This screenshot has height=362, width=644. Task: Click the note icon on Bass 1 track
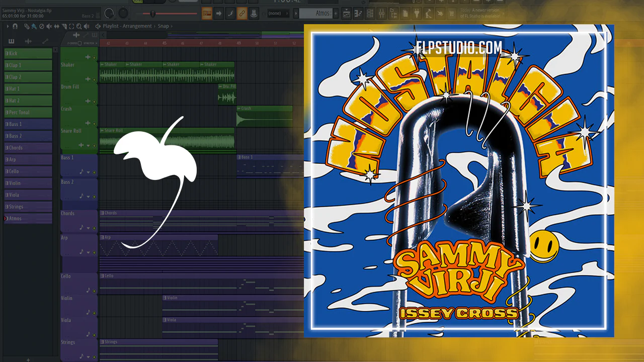(81, 172)
